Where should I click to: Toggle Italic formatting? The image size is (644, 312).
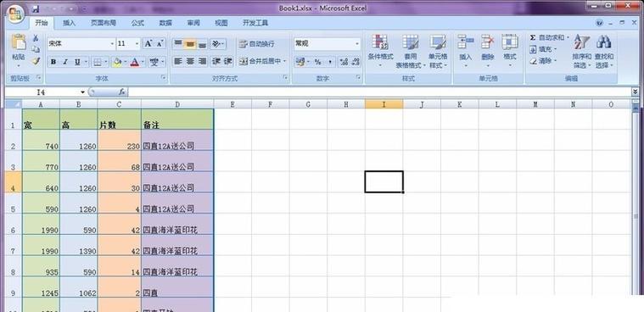(x=64, y=62)
